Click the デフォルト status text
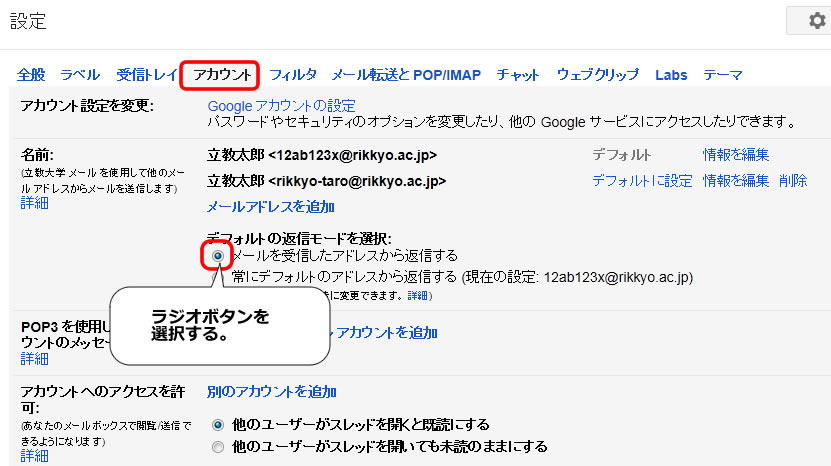Screen dimensions: 831x466 621,155
